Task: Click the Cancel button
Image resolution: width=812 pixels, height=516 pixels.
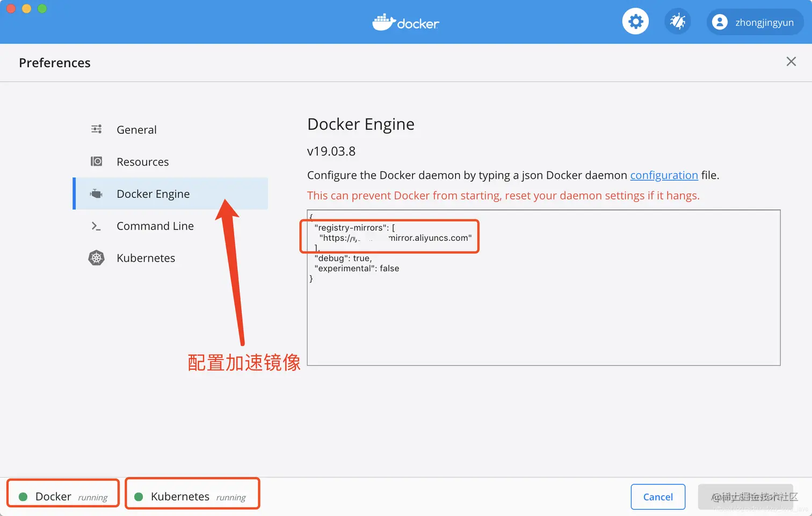Action: point(658,497)
